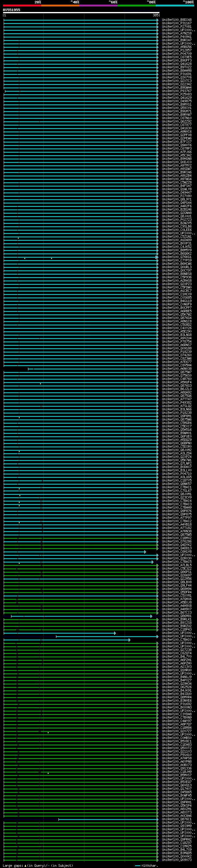Choose the UniRef100_C6TN10 hit label
Image resolution: width=197 pixels, height=868 pixels.
click(177, 118)
